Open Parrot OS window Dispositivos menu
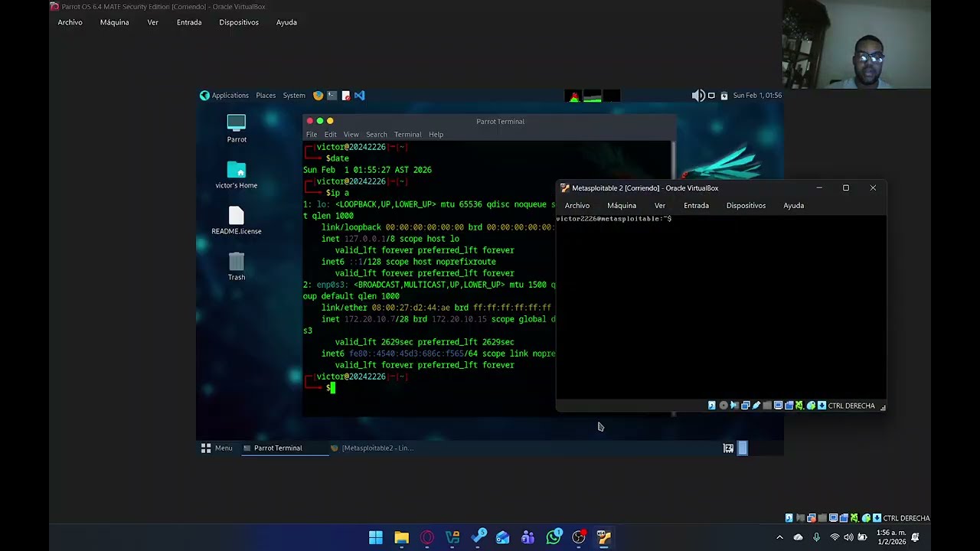The width and height of the screenshot is (980, 551). pos(239,22)
